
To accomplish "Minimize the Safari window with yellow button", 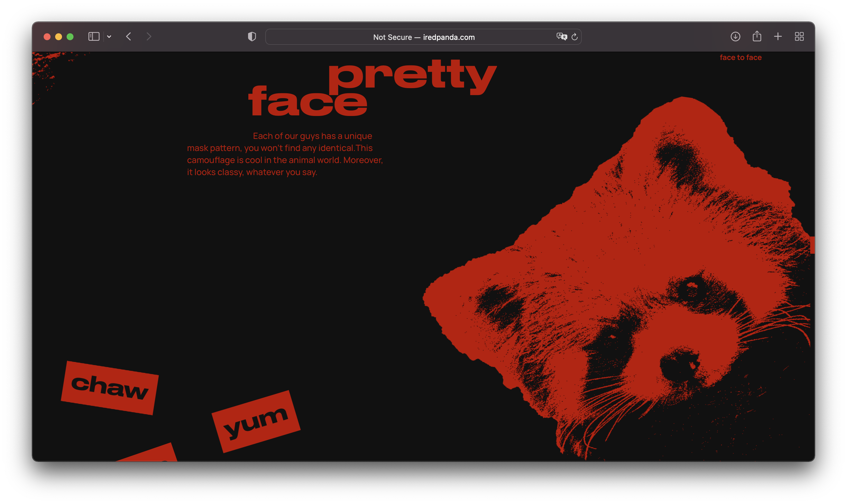I will click(59, 37).
